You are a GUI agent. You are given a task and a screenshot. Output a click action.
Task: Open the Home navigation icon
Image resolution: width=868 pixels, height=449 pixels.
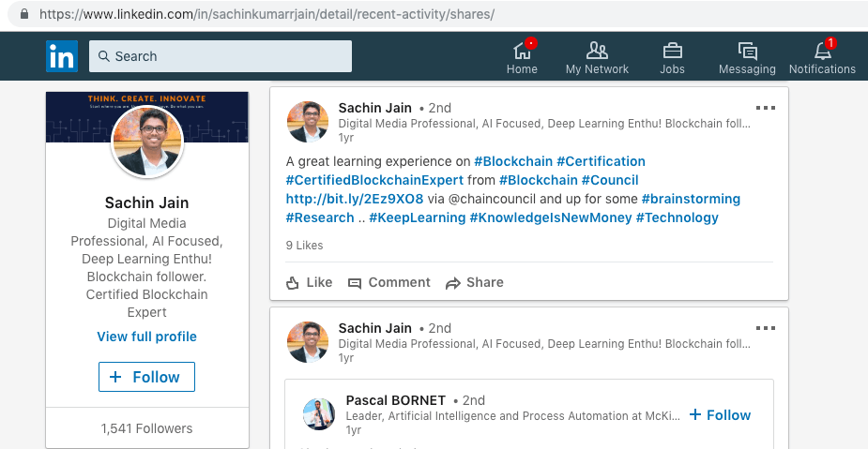click(x=522, y=51)
